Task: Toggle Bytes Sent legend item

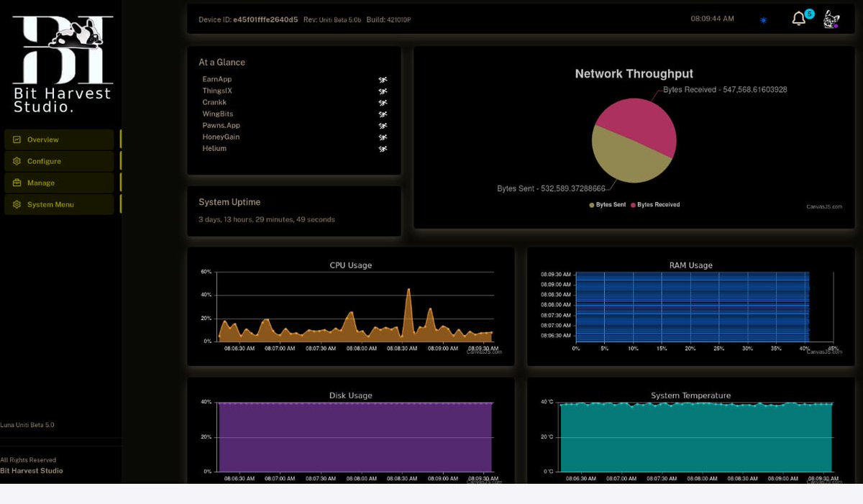Action: (608, 205)
